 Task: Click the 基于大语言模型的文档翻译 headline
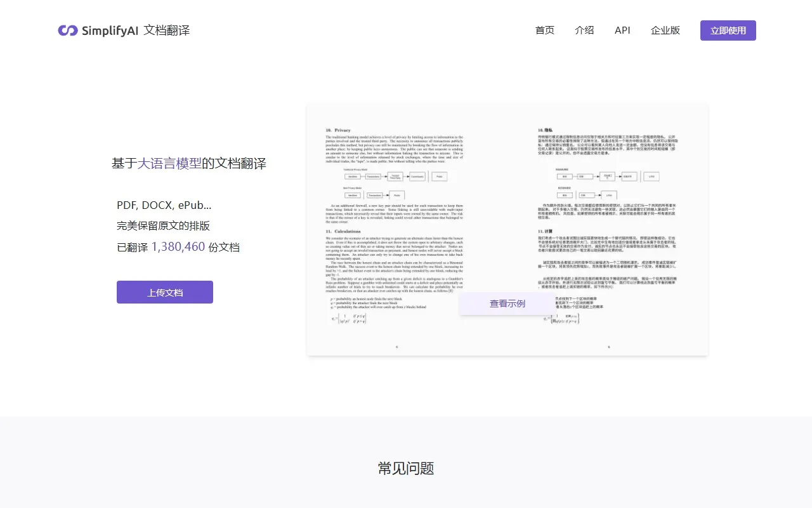pos(189,163)
